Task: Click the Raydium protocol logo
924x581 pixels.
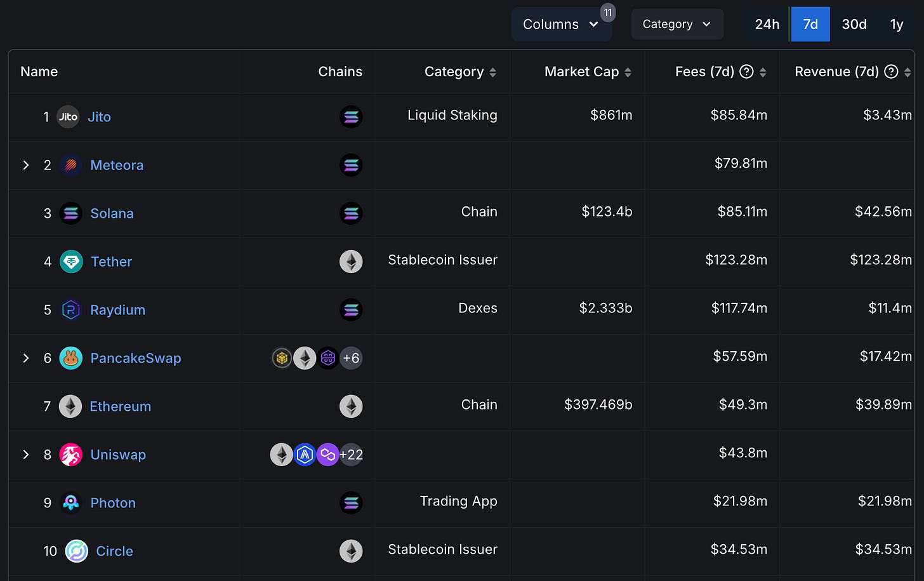Action: click(70, 310)
